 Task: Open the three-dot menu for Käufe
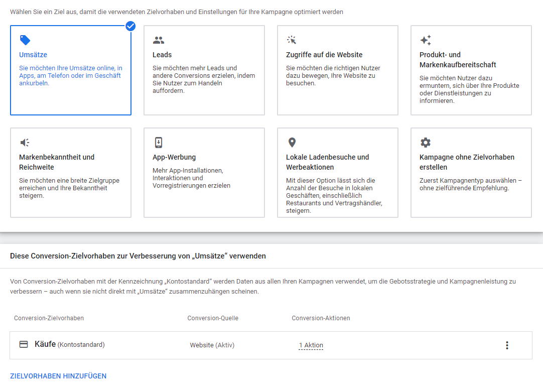click(507, 345)
